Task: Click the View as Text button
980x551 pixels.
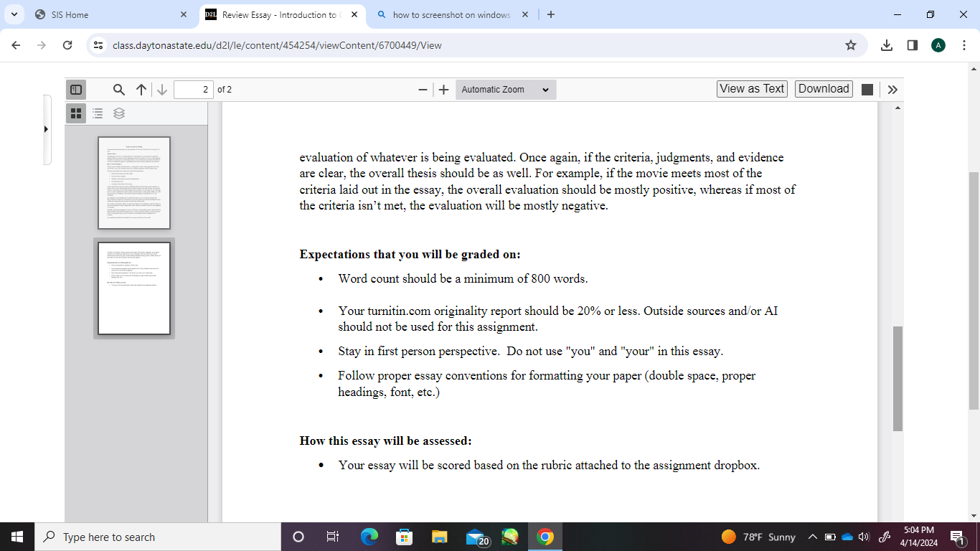Action: click(752, 89)
